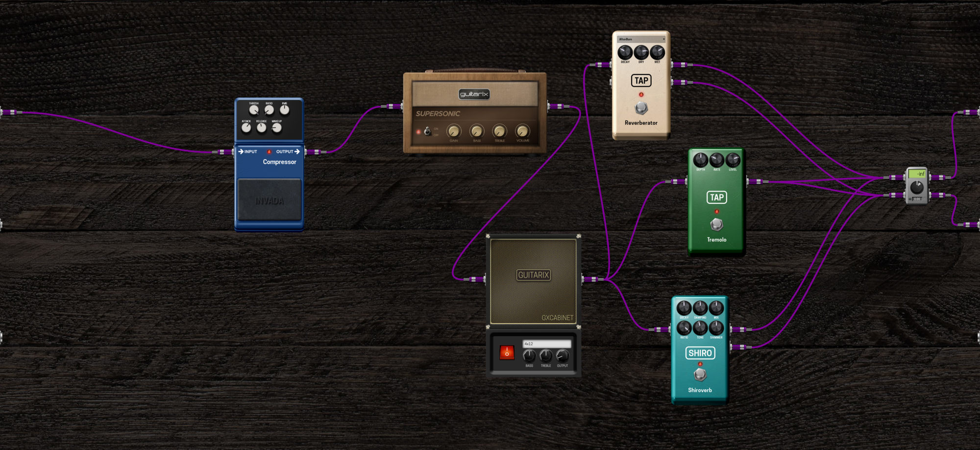The height and width of the screenshot is (450, 980).
Task: Click the Guitarix cabinet speaker grille
Action: click(x=533, y=281)
